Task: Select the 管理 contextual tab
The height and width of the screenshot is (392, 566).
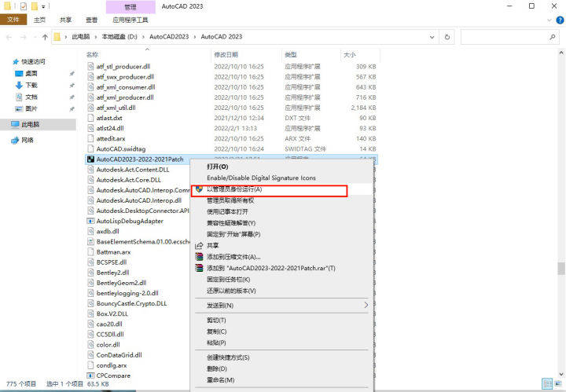Action: pyautogui.click(x=130, y=7)
